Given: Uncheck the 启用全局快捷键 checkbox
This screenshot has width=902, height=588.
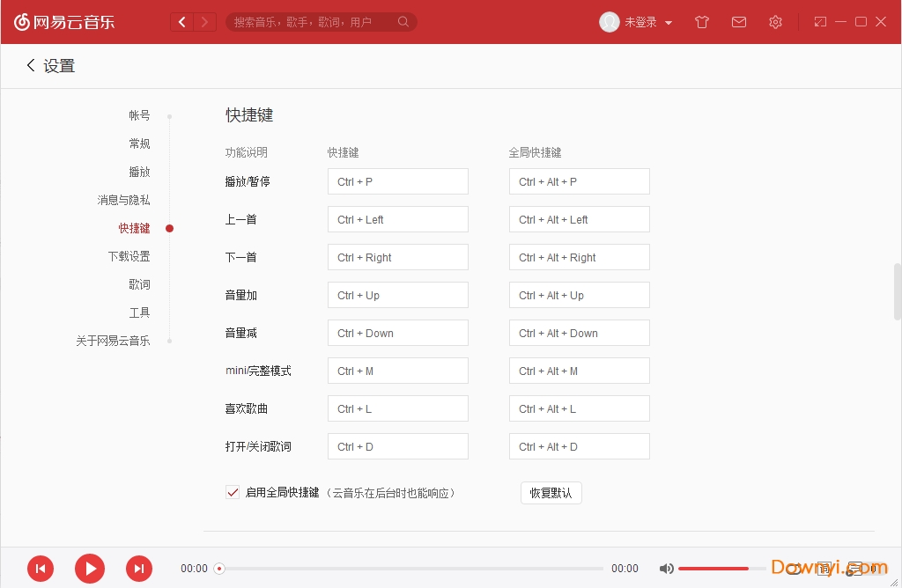Looking at the screenshot, I should (233, 493).
